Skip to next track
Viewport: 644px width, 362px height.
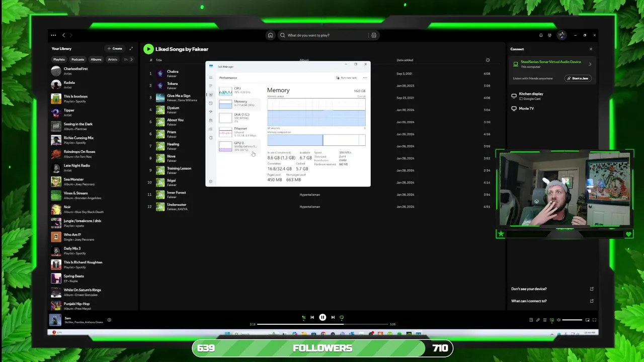tap(333, 317)
